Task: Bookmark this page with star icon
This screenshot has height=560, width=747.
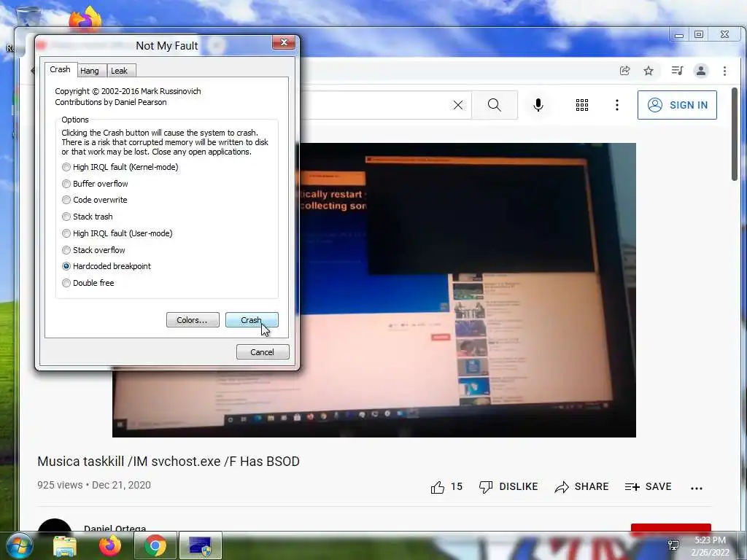Action: (x=649, y=71)
